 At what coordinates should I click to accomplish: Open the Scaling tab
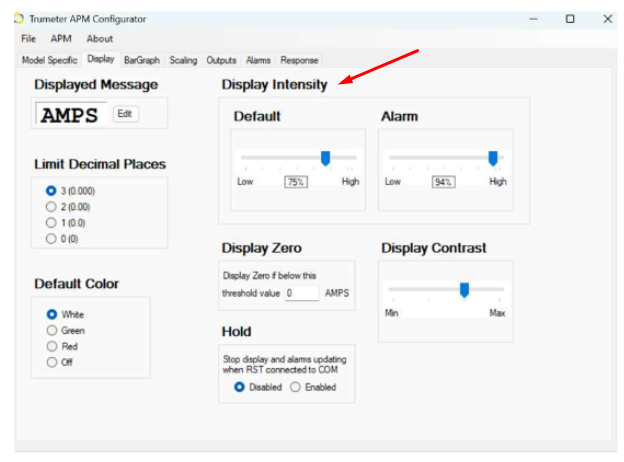pyautogui.click(x=183, y=60)
